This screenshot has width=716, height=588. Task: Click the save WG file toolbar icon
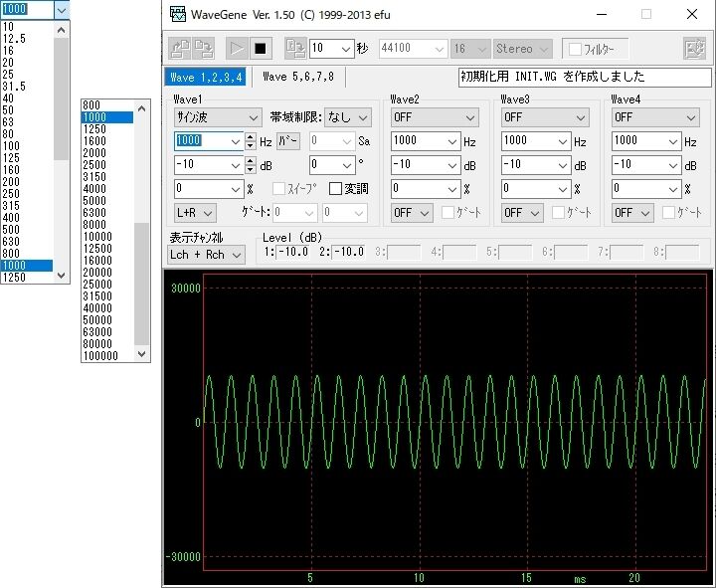tap(204, 49)
